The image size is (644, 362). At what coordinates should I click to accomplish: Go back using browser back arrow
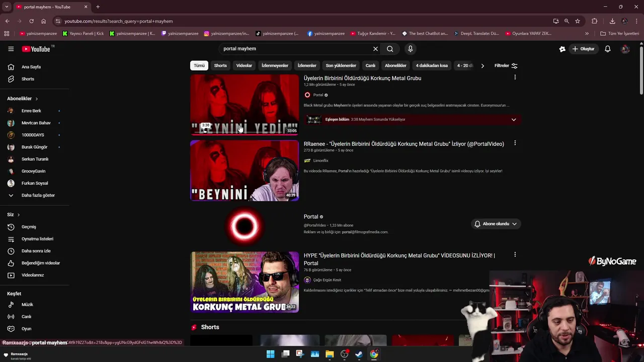7,21
